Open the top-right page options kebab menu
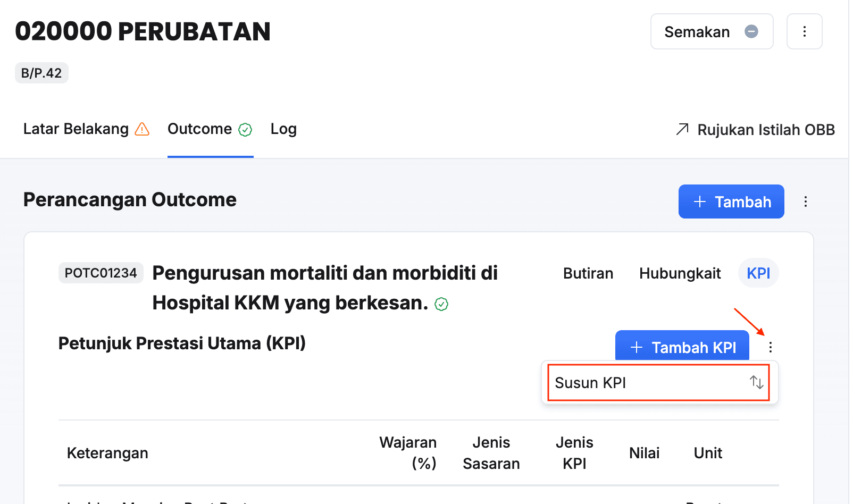This screenshot has height=504, width=853. [804, 32]
